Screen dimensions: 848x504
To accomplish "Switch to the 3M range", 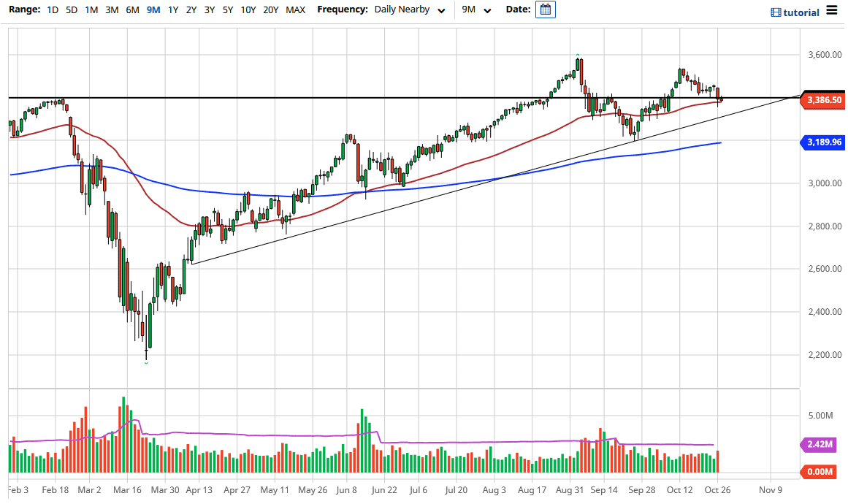I will pos(111,10).
